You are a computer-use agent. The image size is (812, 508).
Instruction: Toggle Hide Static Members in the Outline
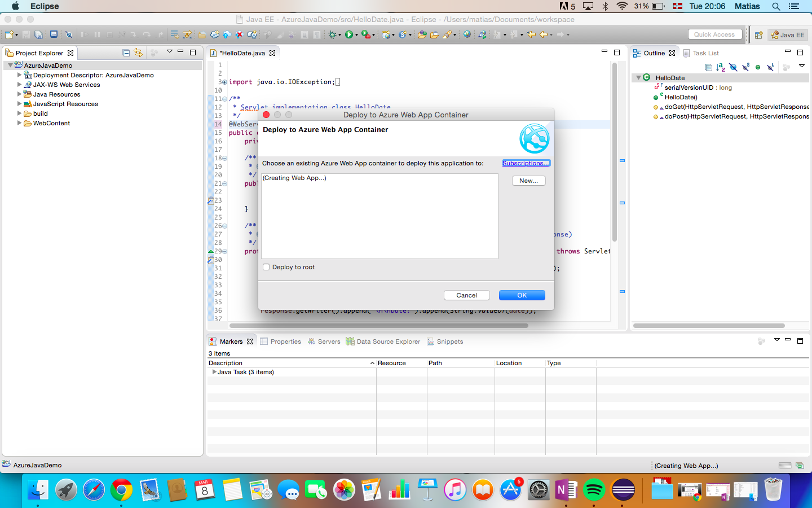click(745, 67)
